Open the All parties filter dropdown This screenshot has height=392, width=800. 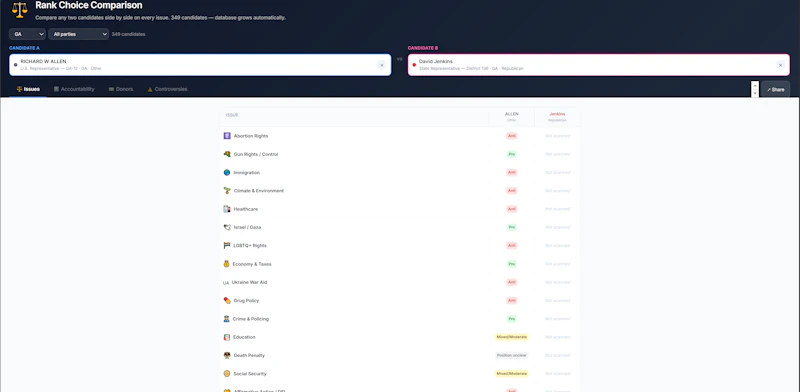pyautogui.click(x=79, y=34)
